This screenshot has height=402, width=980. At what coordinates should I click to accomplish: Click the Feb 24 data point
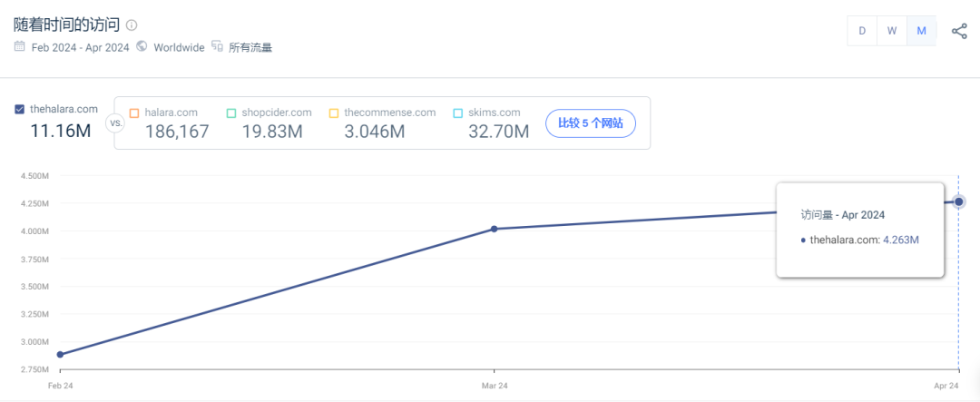click(x=60, y=354)
